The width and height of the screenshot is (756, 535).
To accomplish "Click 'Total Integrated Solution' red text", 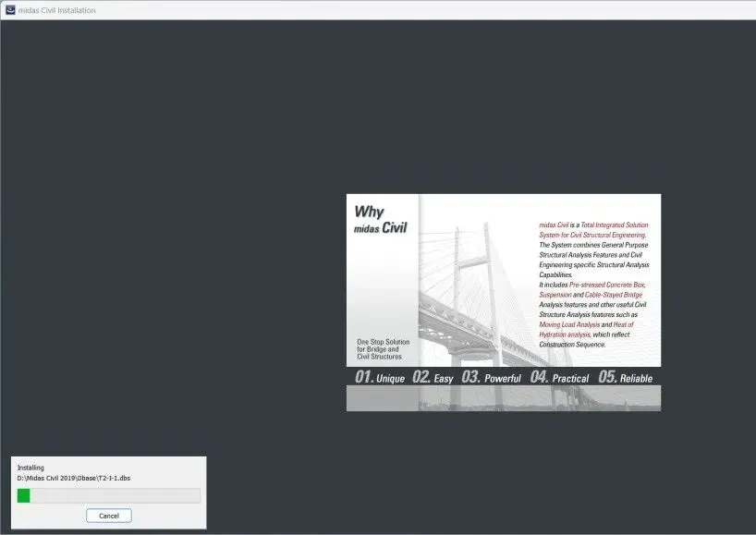I will point(615,225).
